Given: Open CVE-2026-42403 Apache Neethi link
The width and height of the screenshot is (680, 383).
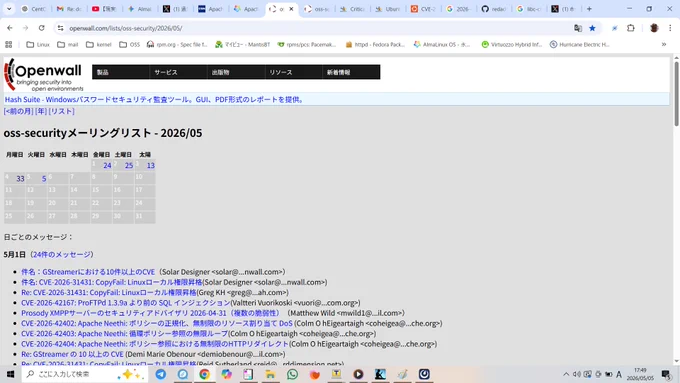Looking at the screenshot, I should [x=124, y=334].
